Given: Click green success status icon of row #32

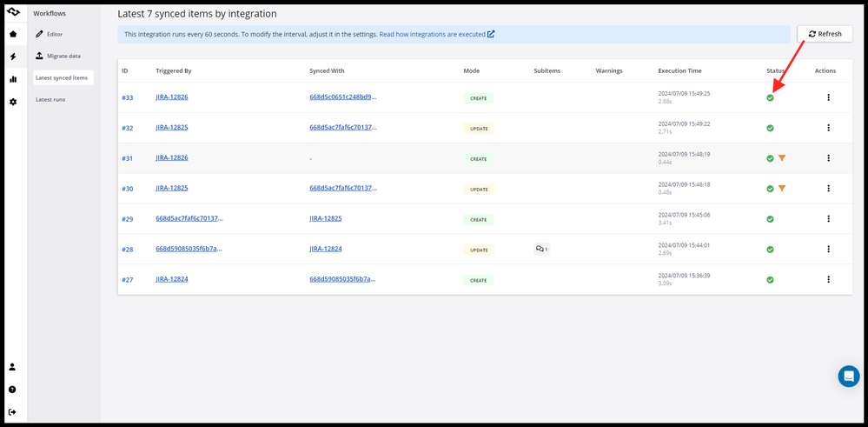Looking at the screenshot, I should [770, 128].
